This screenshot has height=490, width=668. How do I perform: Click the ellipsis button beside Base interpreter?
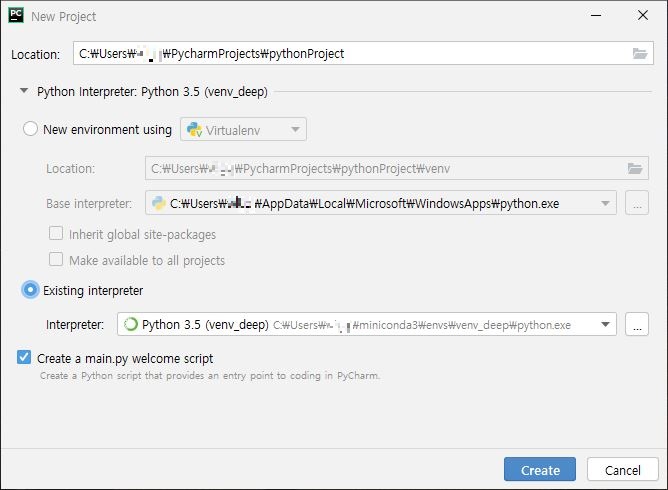[637, 203]
